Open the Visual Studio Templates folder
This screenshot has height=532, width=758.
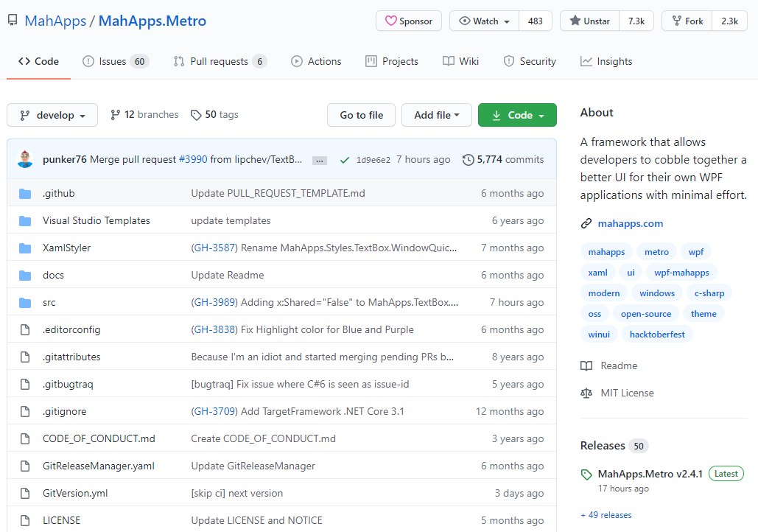click(x=96, y=220)
